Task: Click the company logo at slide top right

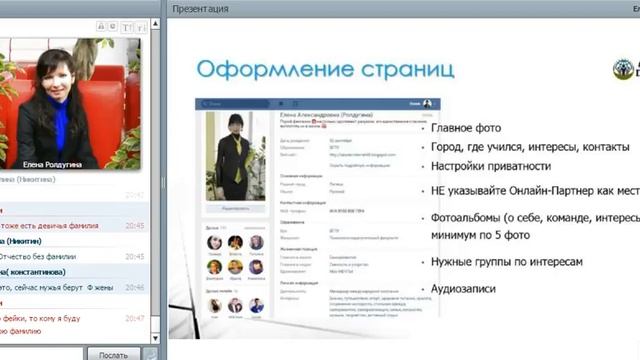Action: pos(626,69)
